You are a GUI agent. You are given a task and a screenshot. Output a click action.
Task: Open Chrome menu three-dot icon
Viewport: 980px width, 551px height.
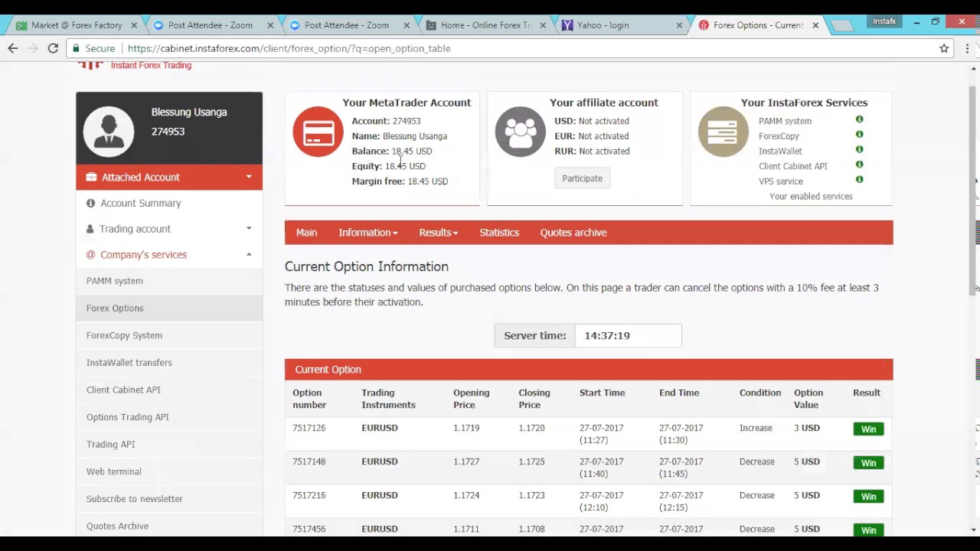pos(968,48)
